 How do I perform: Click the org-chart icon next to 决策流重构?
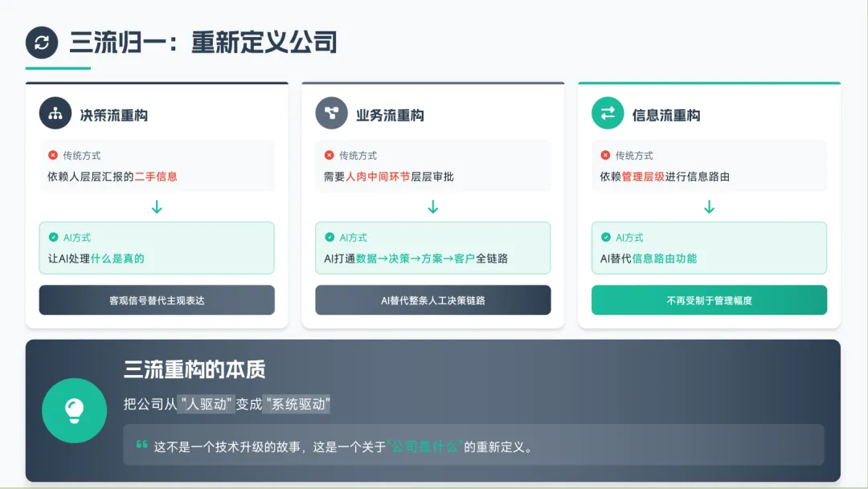point(55,113)
